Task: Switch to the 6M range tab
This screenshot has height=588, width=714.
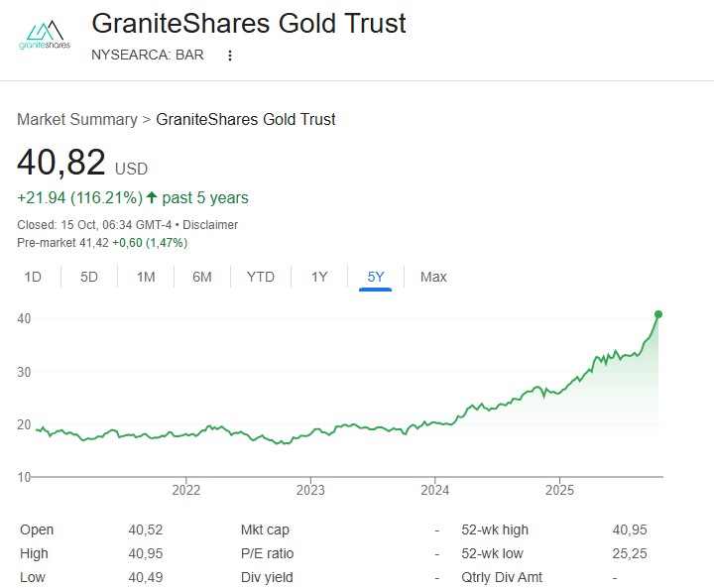Action: pyautogui.click(x=202, y=277)
